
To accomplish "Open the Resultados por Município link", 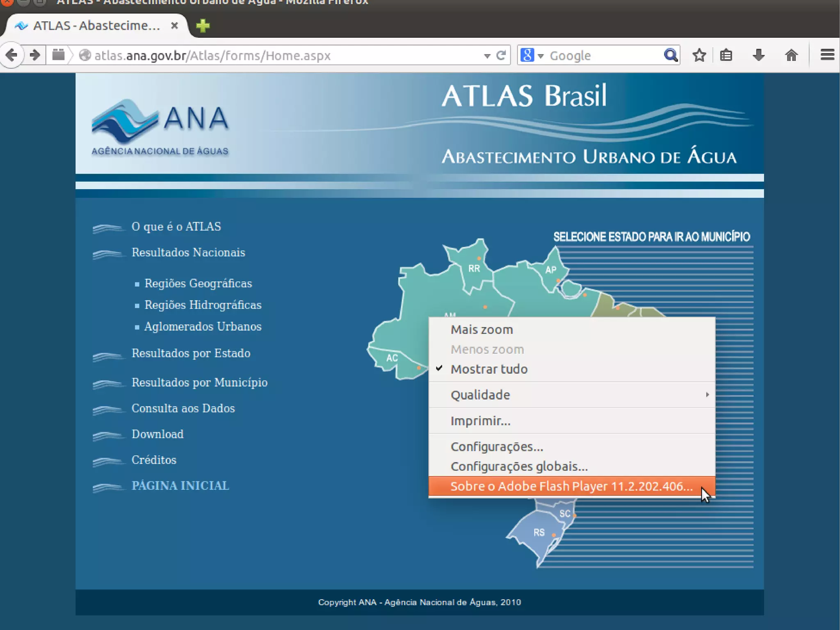I will pyautogui.click(x=199, y=383).
